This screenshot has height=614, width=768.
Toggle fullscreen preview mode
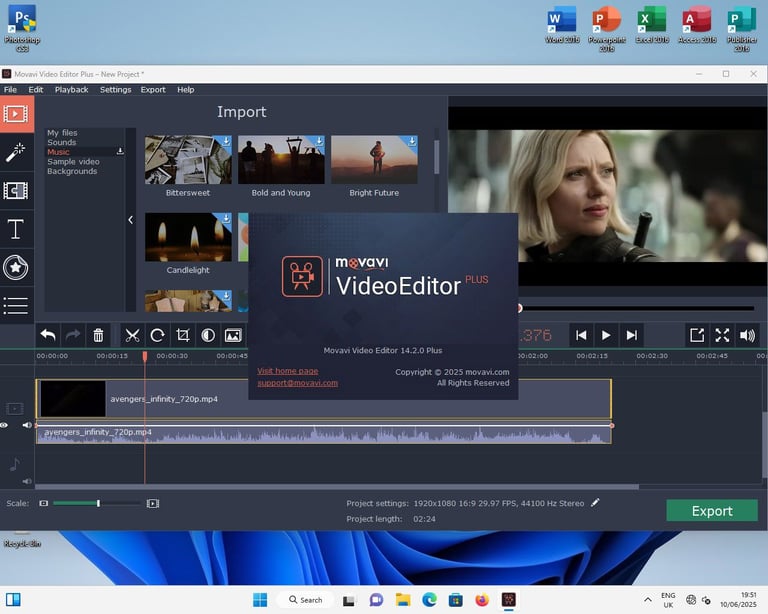point(722,335)
